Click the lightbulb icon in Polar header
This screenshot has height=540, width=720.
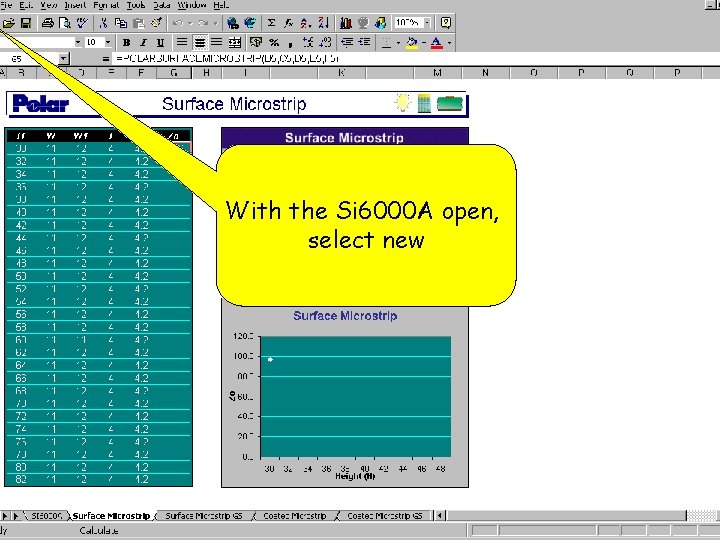pos(403,103)
